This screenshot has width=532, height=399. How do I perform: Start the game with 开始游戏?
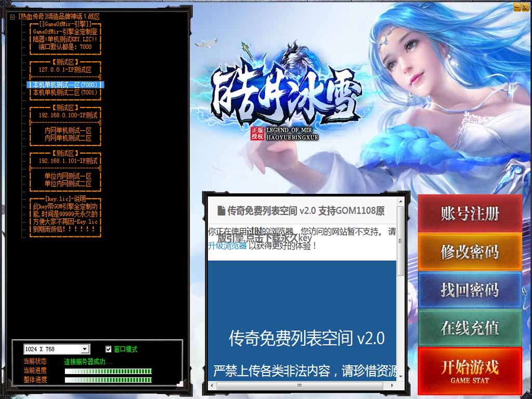tap(470, 370)
